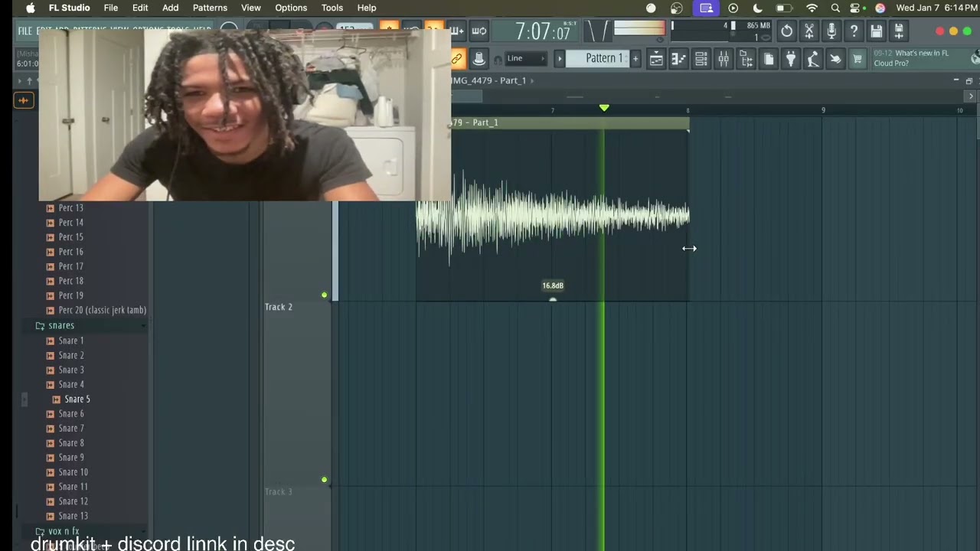
Task: Open the pattern selector arrow menu
Action: [559, 59]
